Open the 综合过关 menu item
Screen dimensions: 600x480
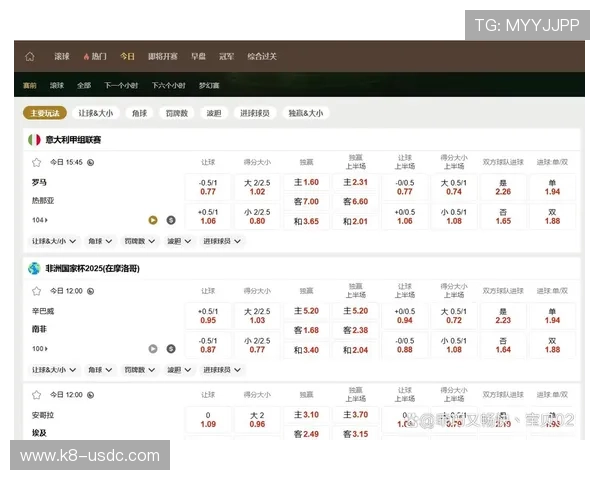[x=262, y=57]
